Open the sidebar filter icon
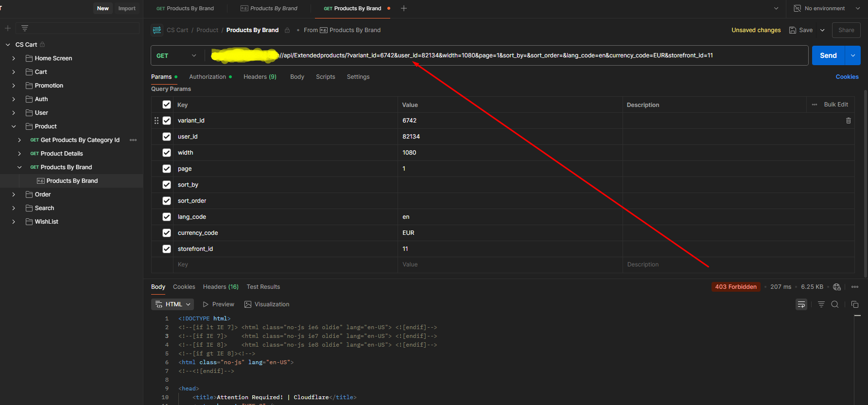Image resolution: width=868 pixels, height=405 pixels. click(25, 28)
